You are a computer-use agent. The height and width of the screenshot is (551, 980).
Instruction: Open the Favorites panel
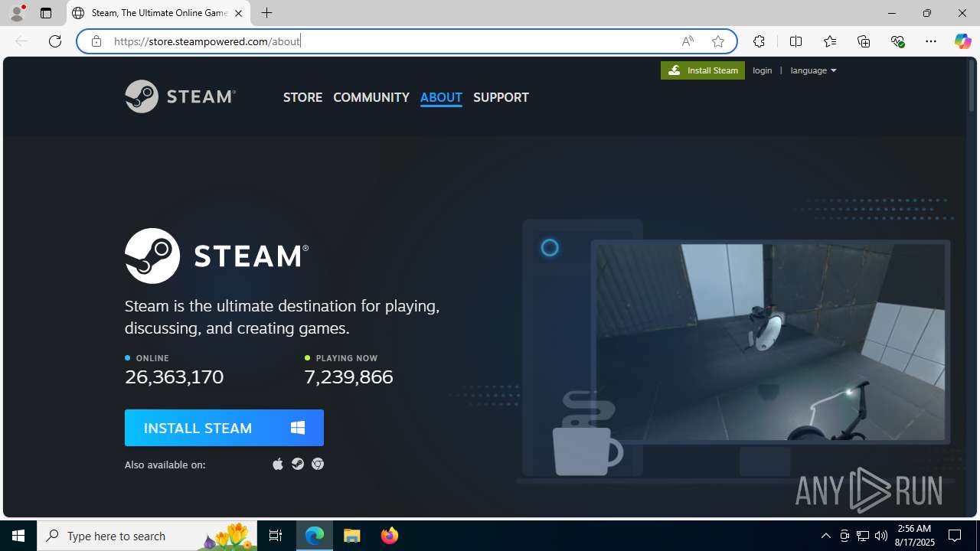829,41
